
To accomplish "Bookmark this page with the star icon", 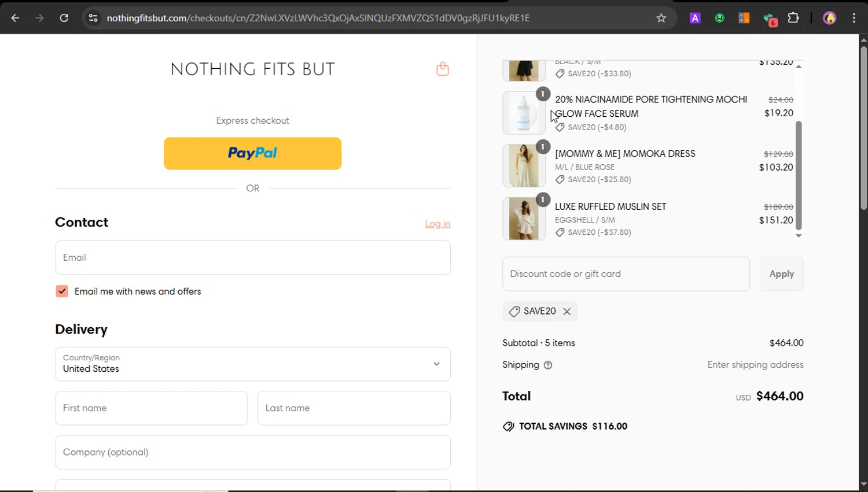I will coord(661,18).
